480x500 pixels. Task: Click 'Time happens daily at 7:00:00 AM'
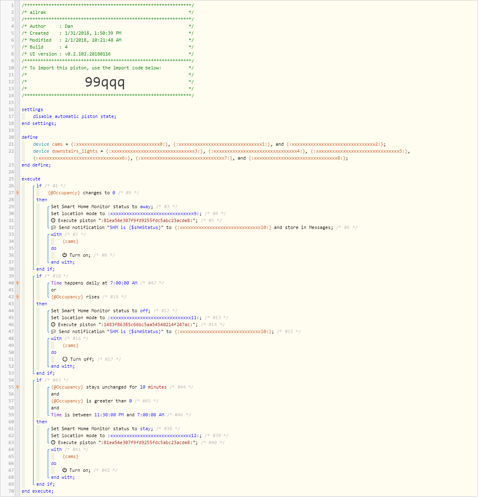[x=94, y=283]
